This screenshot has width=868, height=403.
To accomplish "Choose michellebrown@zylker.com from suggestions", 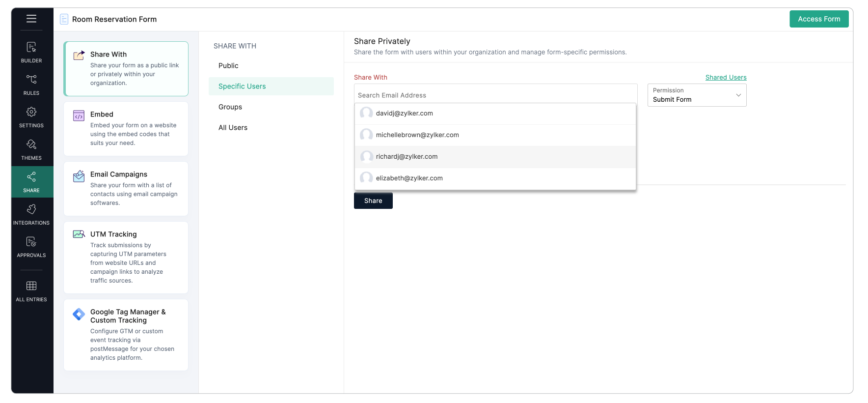I will tap(495, 135).
